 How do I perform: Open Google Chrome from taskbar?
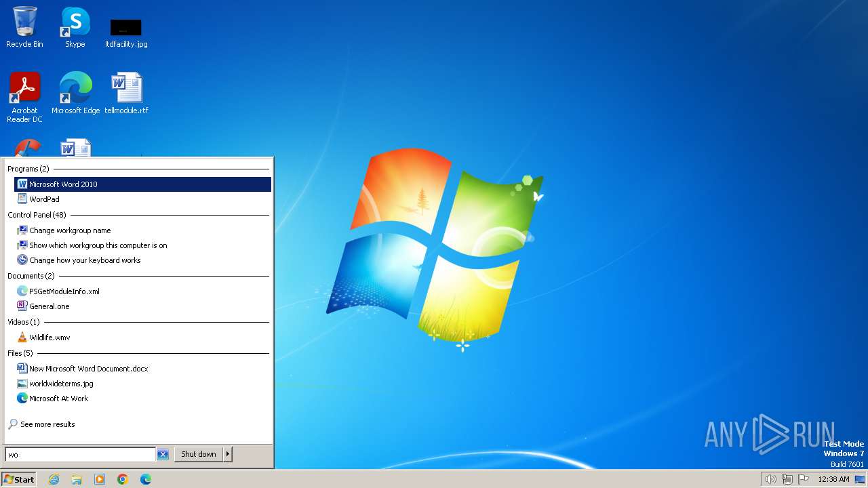click(123, 479)
